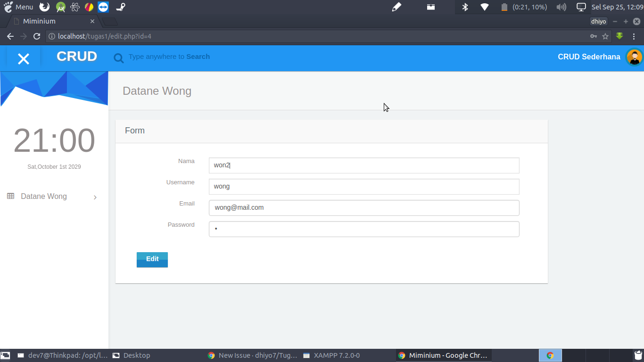644x362 pixels.
Task: Click the table icon beside Datane Wong
Action: tap(10, 196)
